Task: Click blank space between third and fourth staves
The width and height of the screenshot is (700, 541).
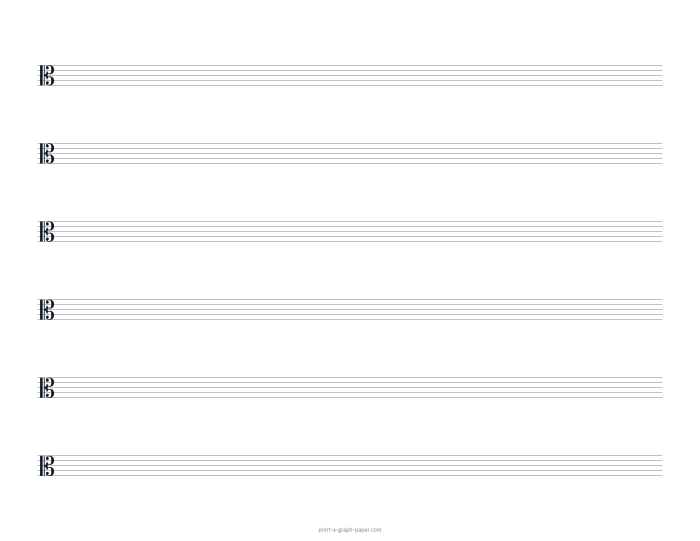Action: point(350,270)
